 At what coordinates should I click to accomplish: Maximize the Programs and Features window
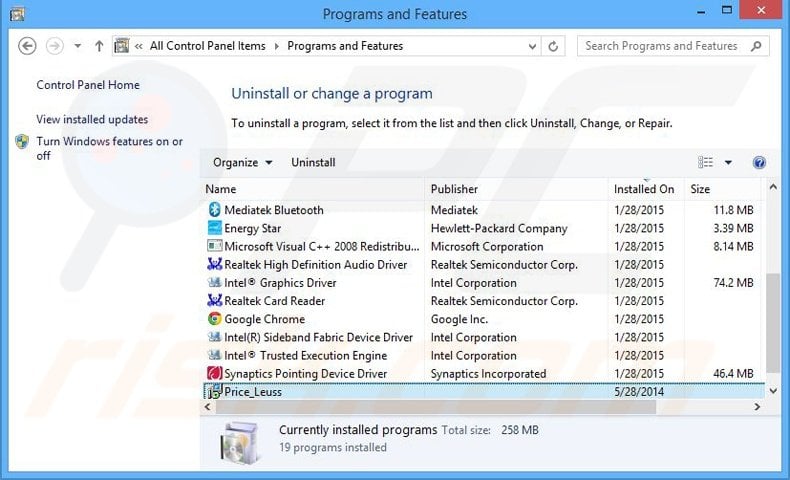tap(727, 10)
